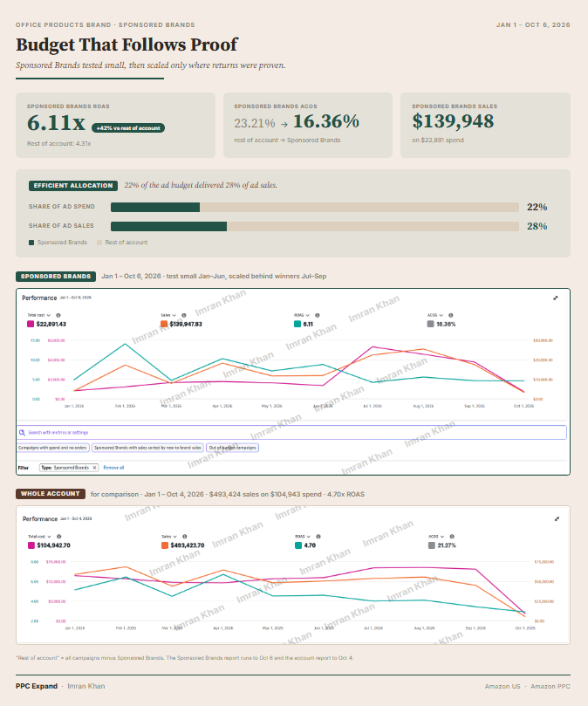Click the 23.21% rest-of-account ACOS value

coord(255,123)
